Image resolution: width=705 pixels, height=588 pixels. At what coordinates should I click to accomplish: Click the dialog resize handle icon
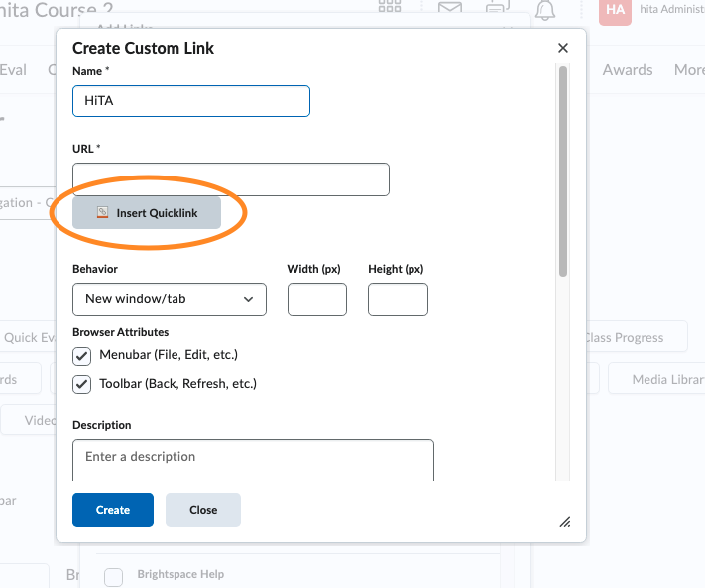coord(565,522)
